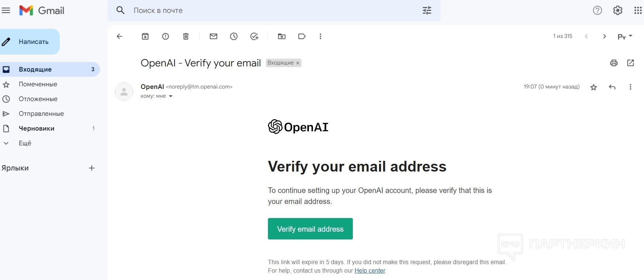Open the Отправленные folder
The image size is (644, 280).
(x=41, y=114)
